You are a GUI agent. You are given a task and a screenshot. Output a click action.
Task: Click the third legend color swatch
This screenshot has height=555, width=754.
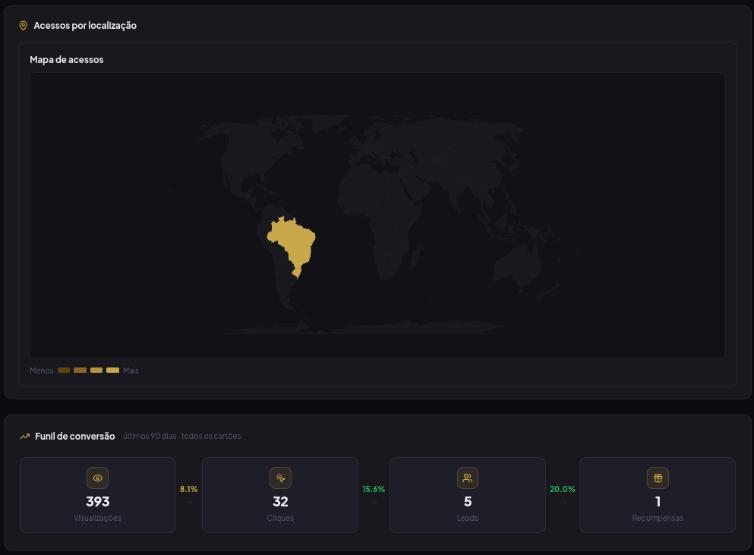coord(96,370)
